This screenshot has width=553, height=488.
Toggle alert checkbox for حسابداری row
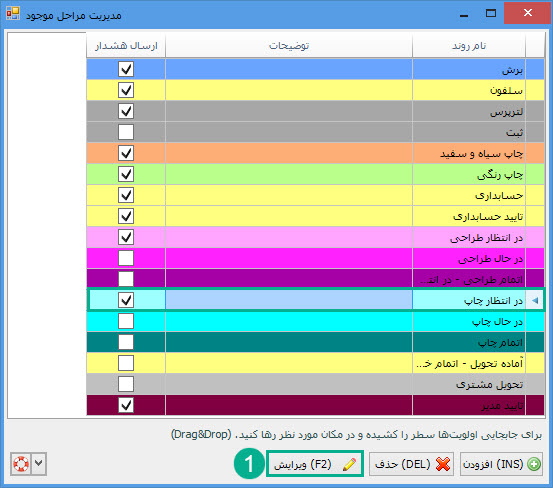(126, 195)
